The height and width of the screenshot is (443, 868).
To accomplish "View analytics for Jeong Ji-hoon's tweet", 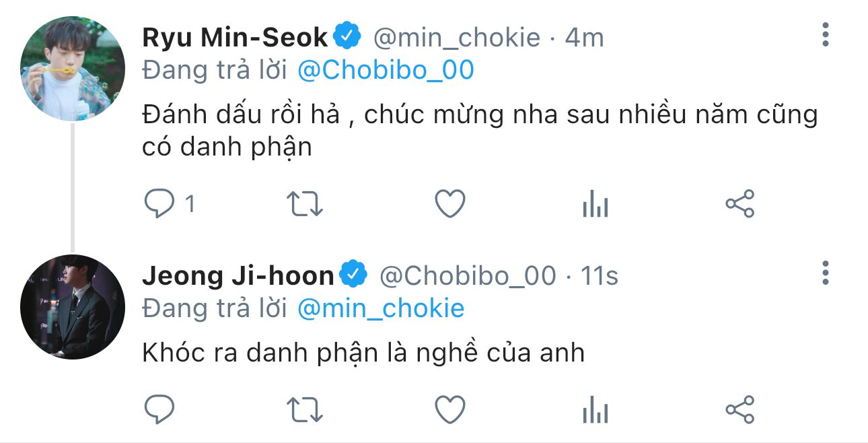I will click(x=595, y=409).
